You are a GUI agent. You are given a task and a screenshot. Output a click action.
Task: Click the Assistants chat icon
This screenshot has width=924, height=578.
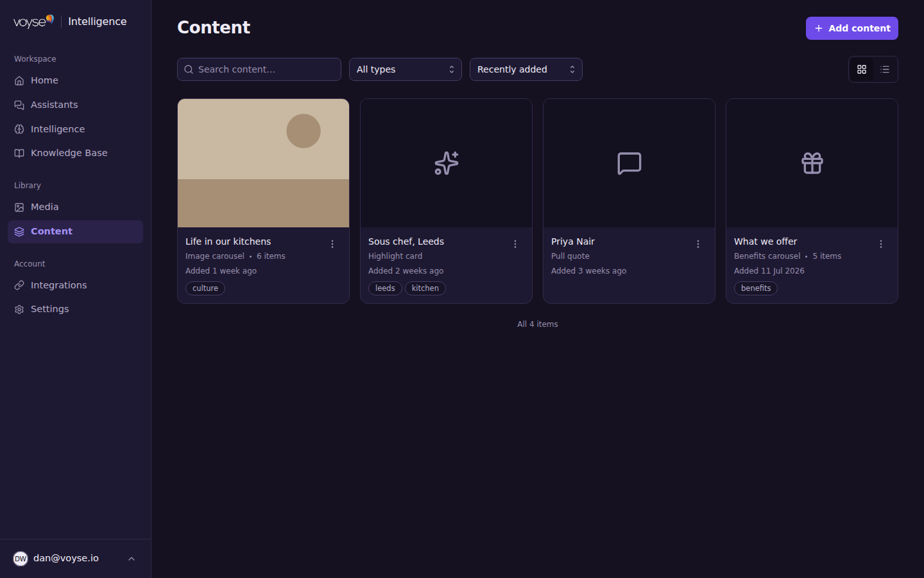[19, 105]
